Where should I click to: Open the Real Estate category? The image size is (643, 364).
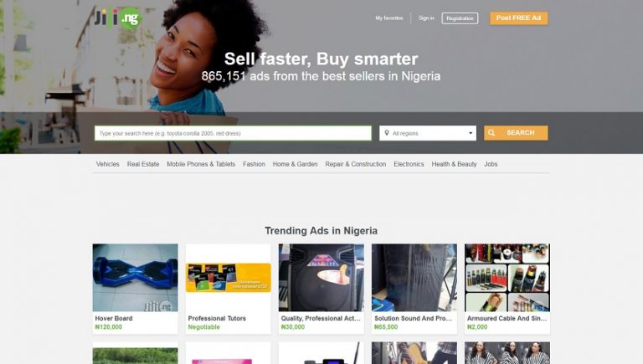tap(143, 164)
